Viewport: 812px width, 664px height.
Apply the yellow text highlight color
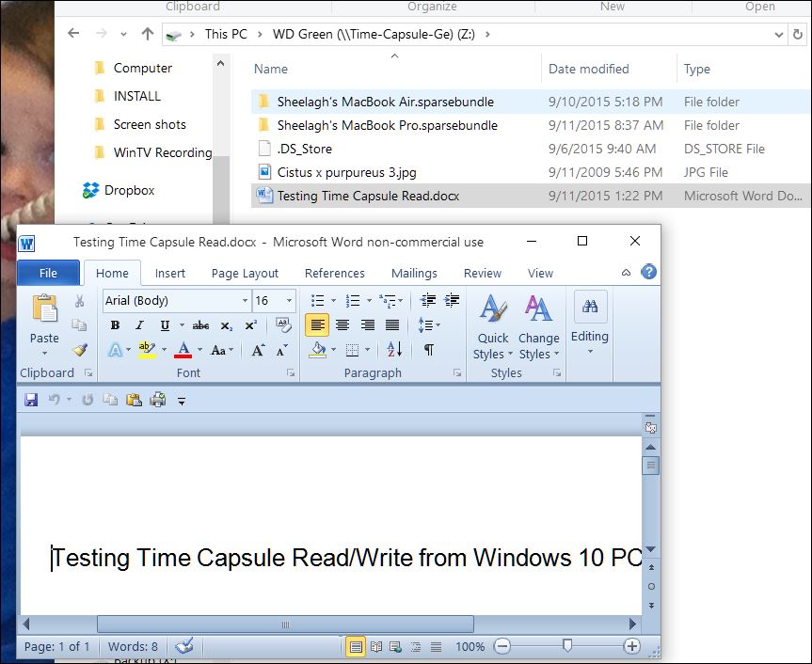coord(147,349)
